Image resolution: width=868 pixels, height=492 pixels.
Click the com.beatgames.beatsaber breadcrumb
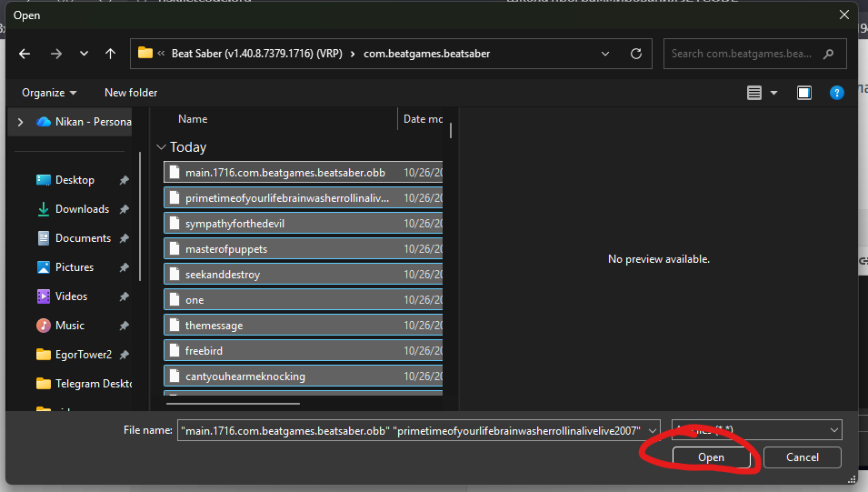tap(427, 54)
